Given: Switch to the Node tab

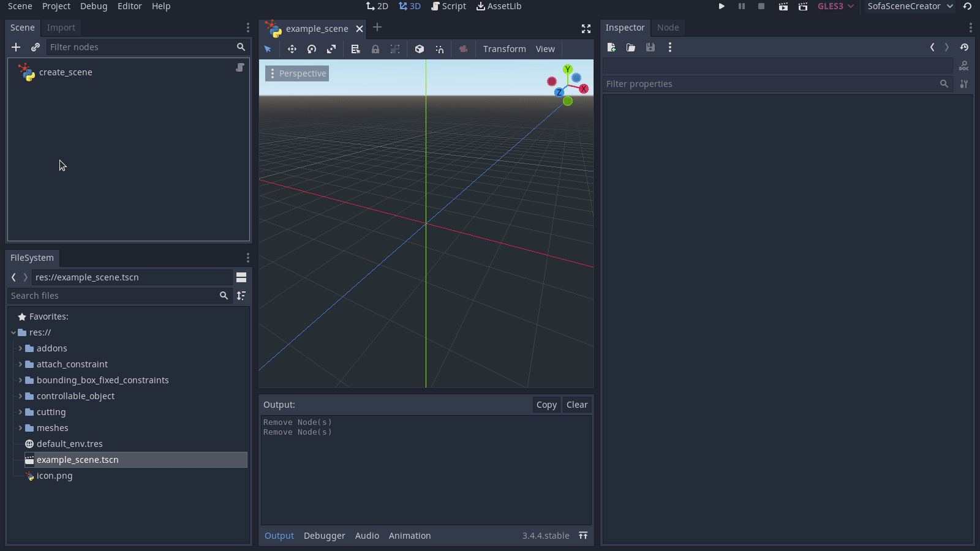Looking at the screenshot, I should pyautogui.click(x=668, y=28).
